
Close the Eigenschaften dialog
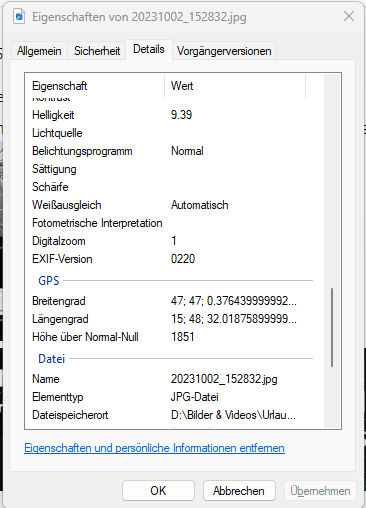tap(349, 16)
